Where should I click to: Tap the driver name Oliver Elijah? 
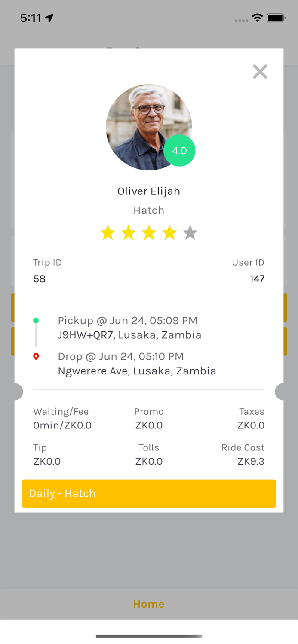tap(149, 191)
